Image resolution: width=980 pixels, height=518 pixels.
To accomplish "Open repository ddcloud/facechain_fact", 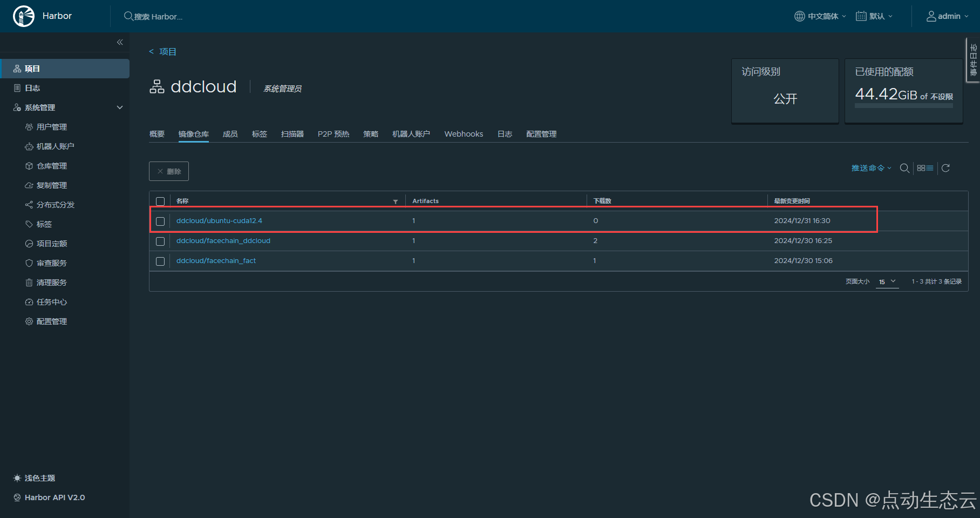I will click(x=216, y=261).
